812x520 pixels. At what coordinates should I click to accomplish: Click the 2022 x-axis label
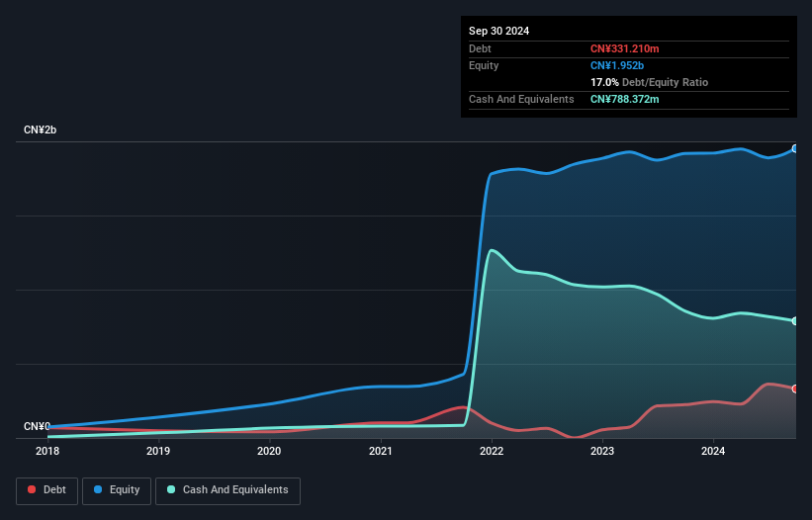pyautogui.click(x=492, y=451)
